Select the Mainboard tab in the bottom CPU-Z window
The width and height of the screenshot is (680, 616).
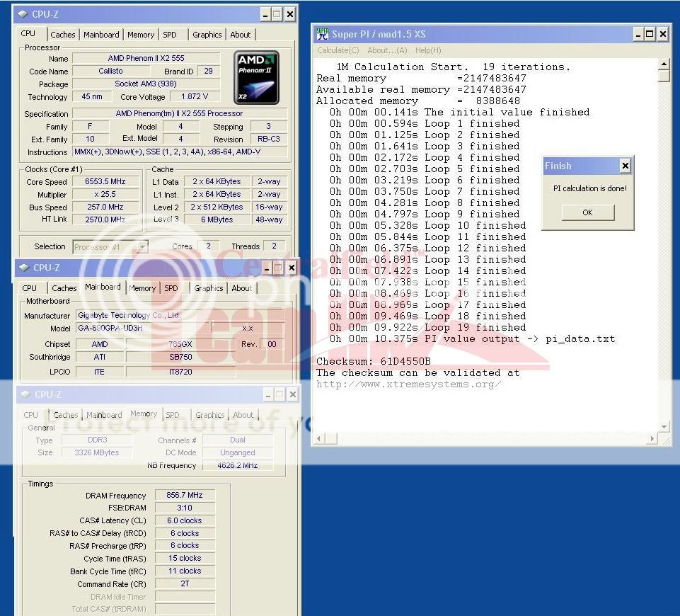point(104,415)
